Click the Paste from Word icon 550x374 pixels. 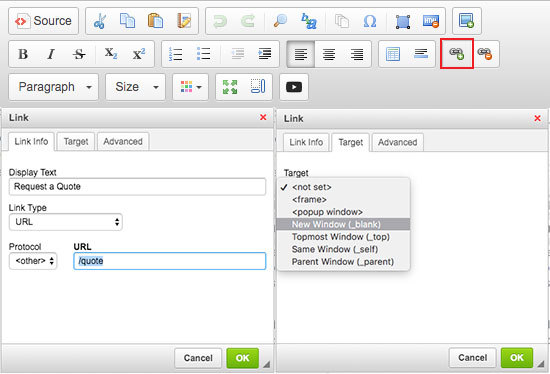(184, 21)
